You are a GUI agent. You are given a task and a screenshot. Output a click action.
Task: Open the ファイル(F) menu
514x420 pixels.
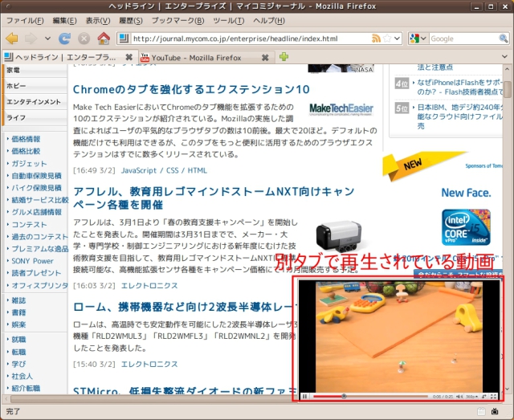pos(25,21)
